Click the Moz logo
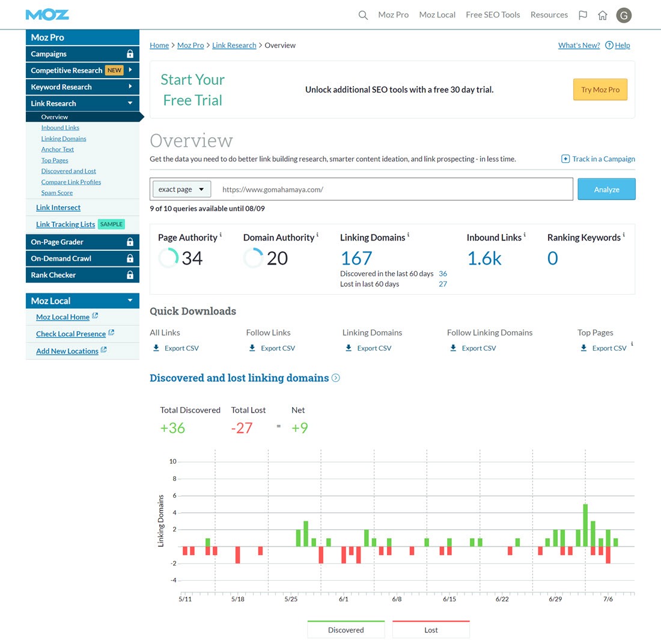Screen dimensions: 661x644 click(47, 15)
